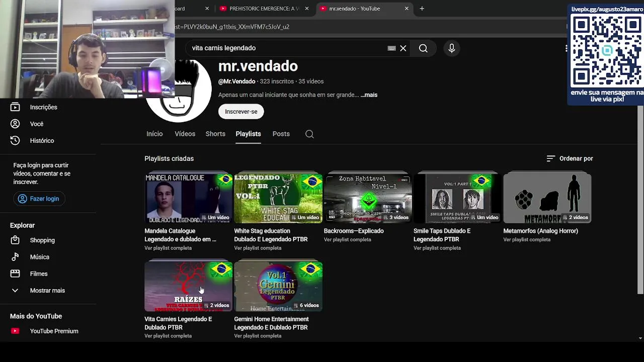
Task: Open Mandela Catalogue playlist title link
Action: click(x=180, y=235)
